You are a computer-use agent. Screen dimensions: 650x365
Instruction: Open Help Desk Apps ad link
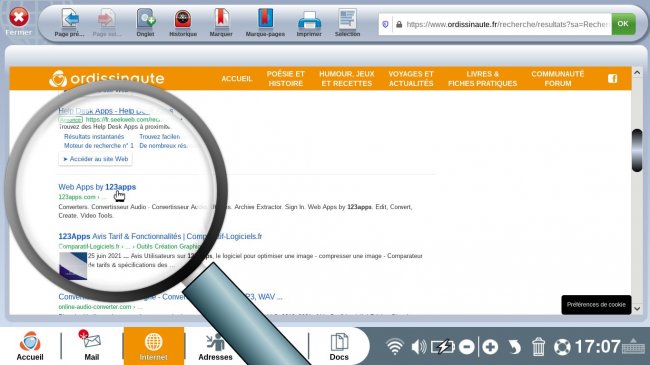pos(116,111)
